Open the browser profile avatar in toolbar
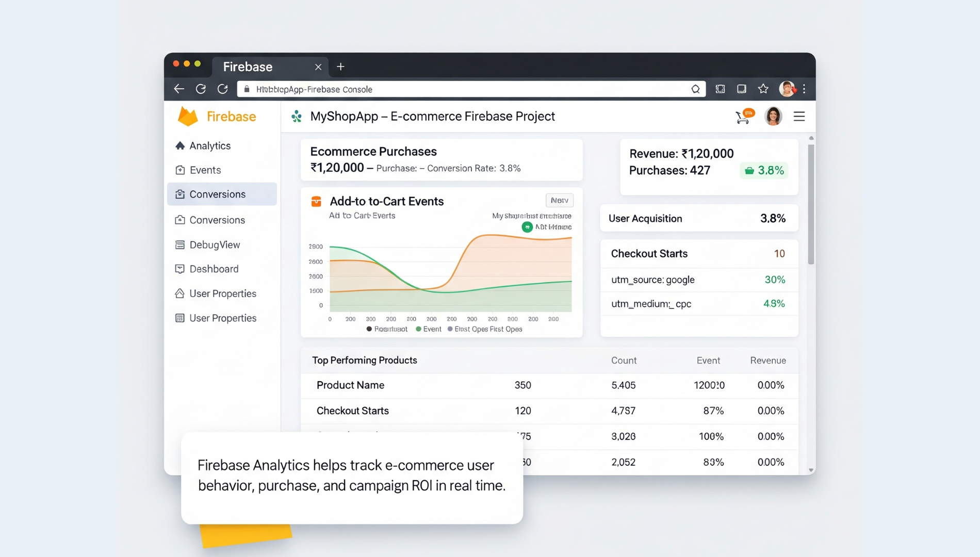 tap(787, 89)
